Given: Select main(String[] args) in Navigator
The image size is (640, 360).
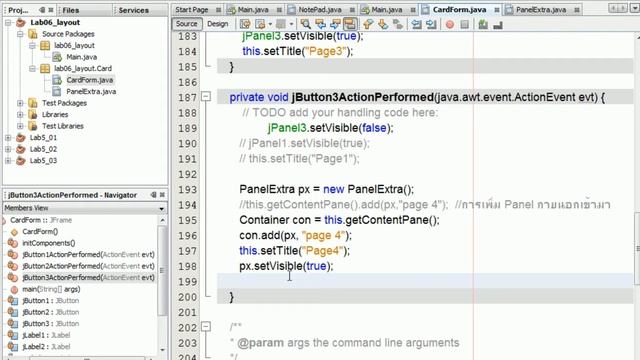Looking at the screenshot, I should [x=51, y=289].
